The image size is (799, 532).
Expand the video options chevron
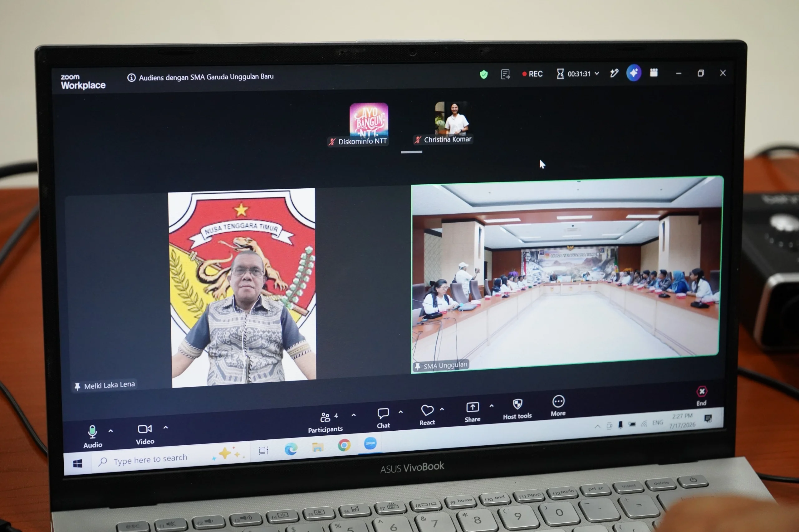[x=165, y=428]
